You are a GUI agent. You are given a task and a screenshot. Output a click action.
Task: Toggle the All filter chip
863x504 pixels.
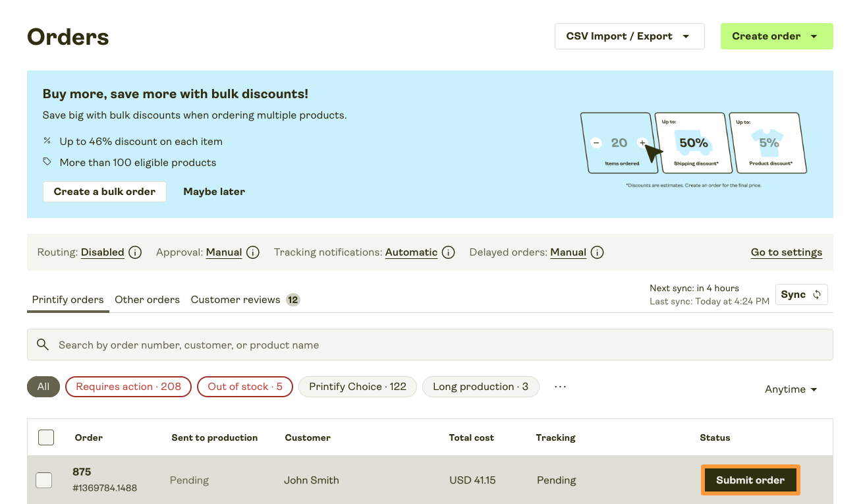click(43, 387)
